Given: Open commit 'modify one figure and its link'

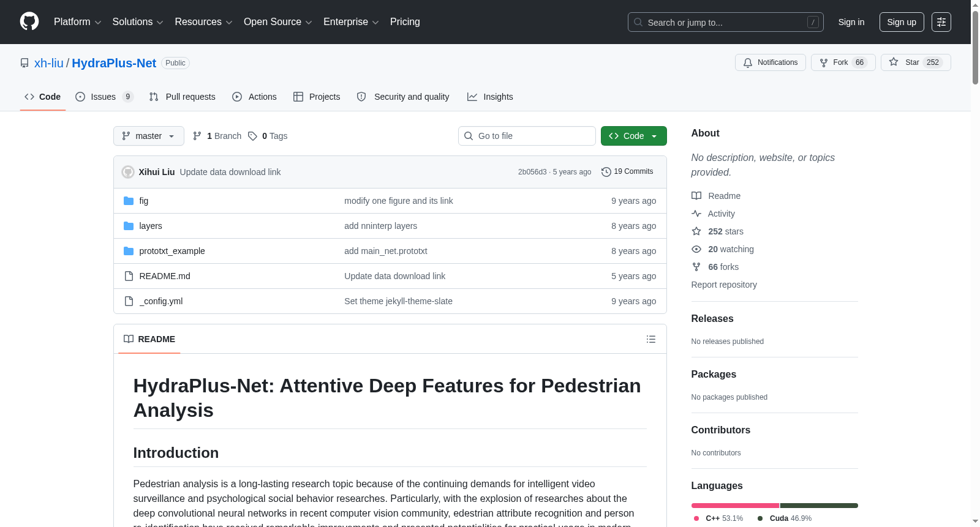Looking at the screenshot, I should click(399, 201).
